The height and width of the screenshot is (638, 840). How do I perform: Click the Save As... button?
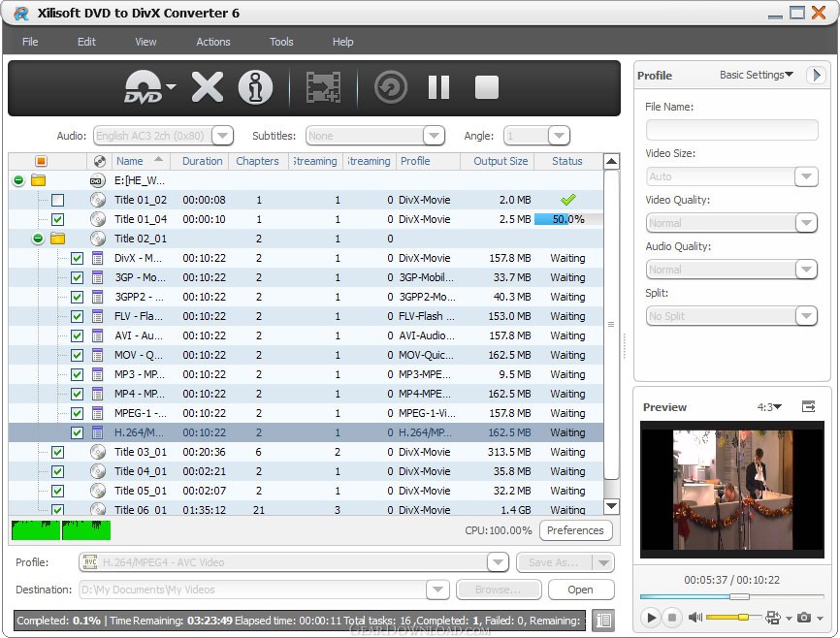pyautogui.click(x=554, y=562)
